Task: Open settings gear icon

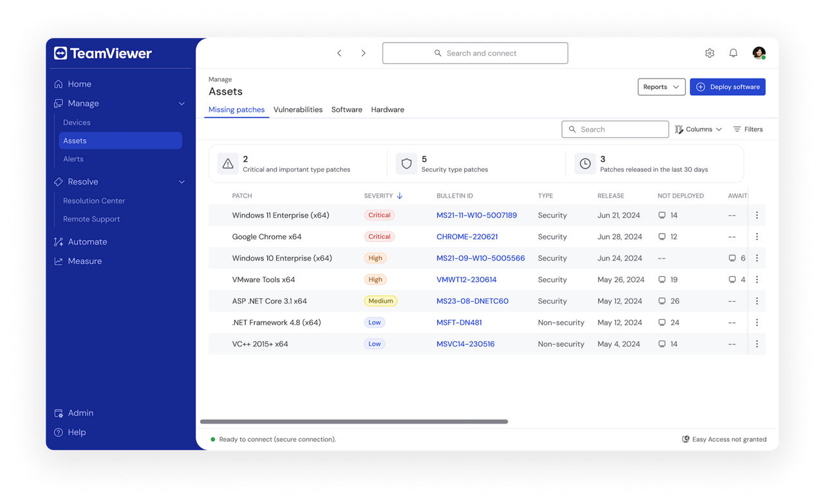Action: click(709, 53)
